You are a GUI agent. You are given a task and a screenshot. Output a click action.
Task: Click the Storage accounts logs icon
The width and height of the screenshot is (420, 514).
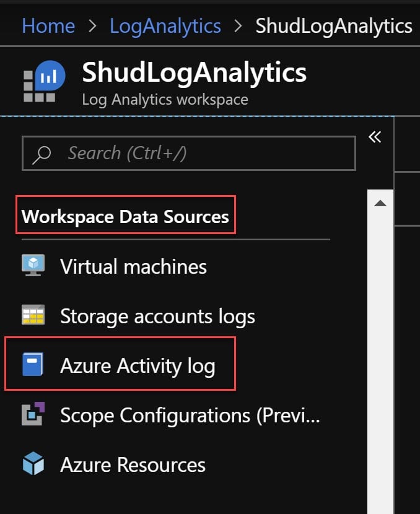(33, 316)
